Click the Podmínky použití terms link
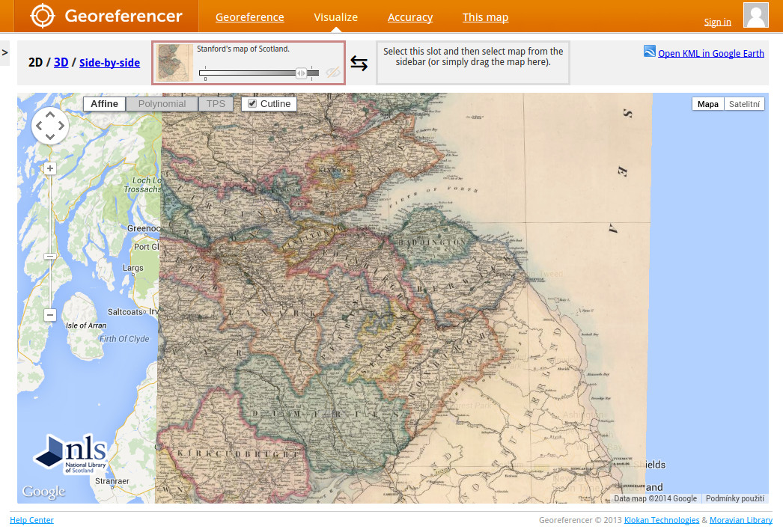The image size is (783, 532). [734, 498]
